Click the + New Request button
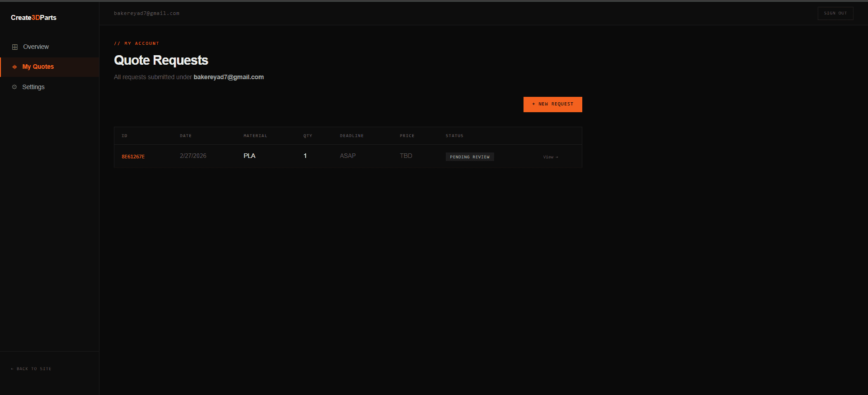 [552, 104]
